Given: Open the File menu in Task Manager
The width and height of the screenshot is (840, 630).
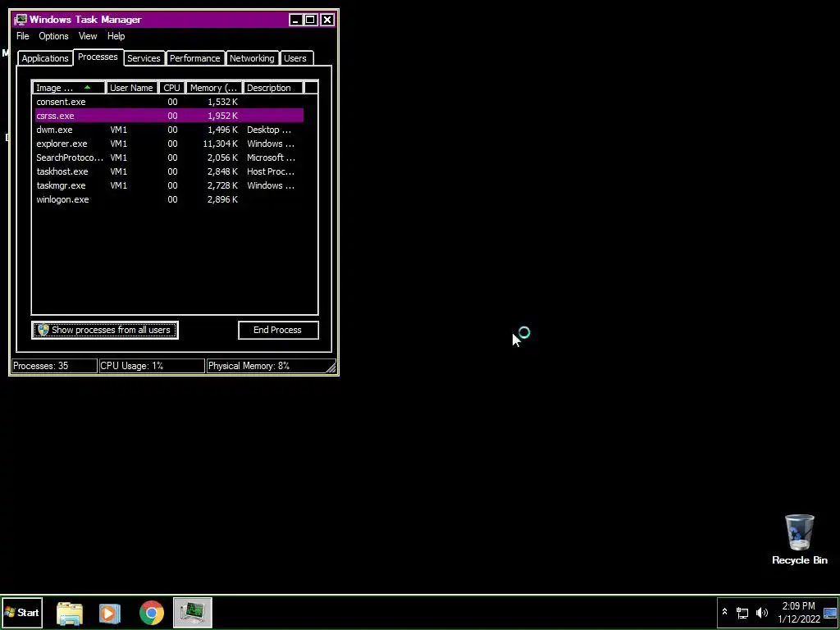Looking at the screenshot, I should 22,36.
